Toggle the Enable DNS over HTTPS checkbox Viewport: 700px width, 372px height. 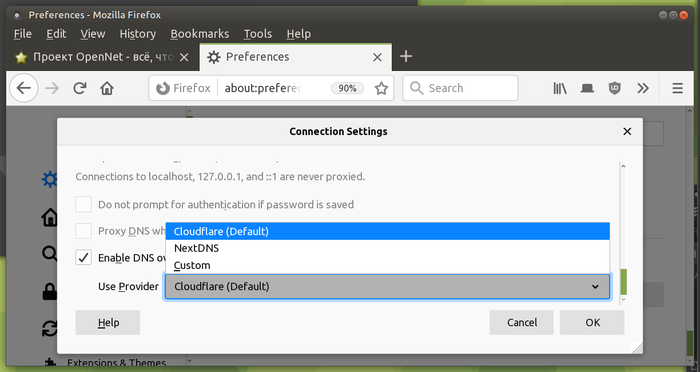point(83,258)
